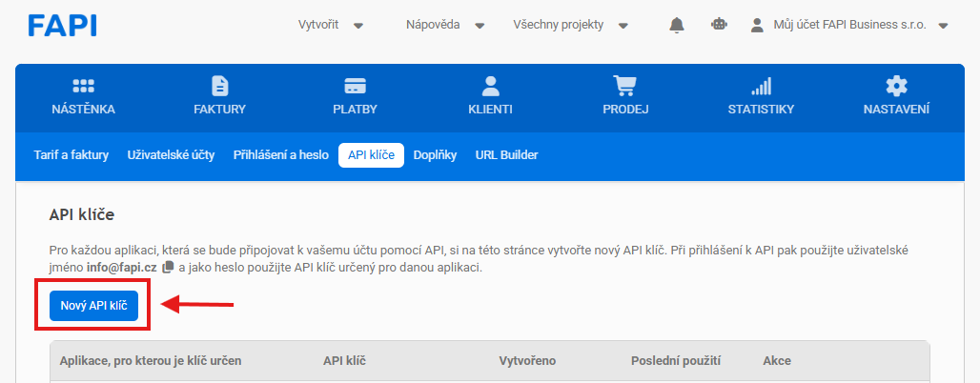Copy the info@fapi.cz username with the copy icon
The height and width of the screenshot is (383, 980).
(x=167, y=268)
